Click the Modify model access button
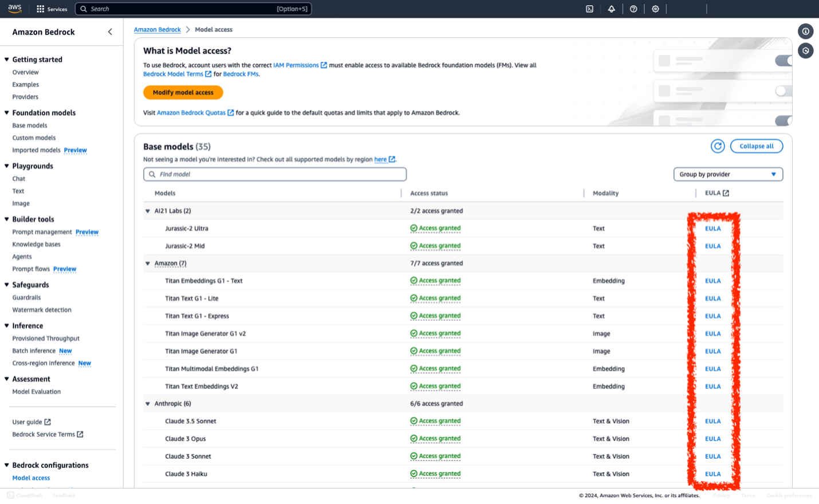Image resolution: width=819 pixels, height=504 pixels. [183, 92]
